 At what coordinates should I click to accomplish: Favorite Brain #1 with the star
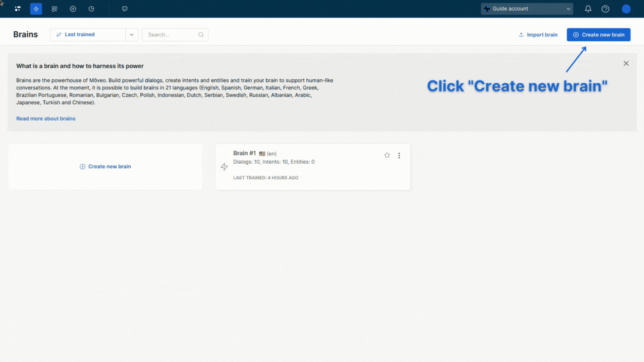point(387,155)
